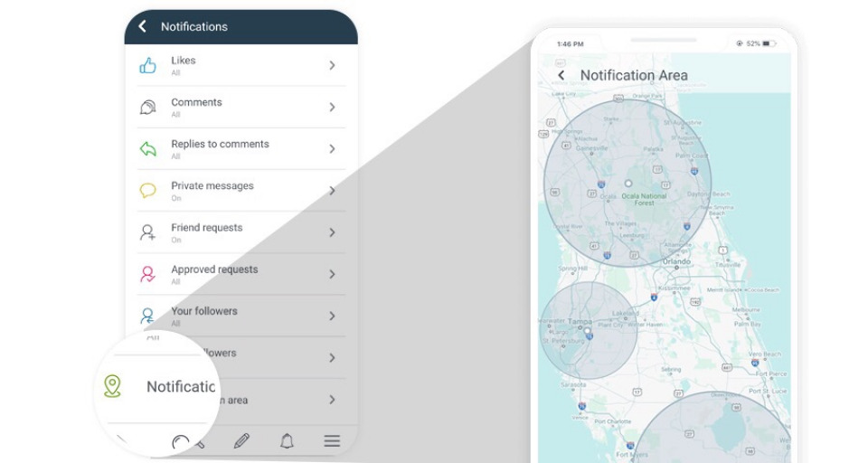Click the Comments speech bubble icon
Viewport: 868px width, 463px height.
(x=147, y=107)
